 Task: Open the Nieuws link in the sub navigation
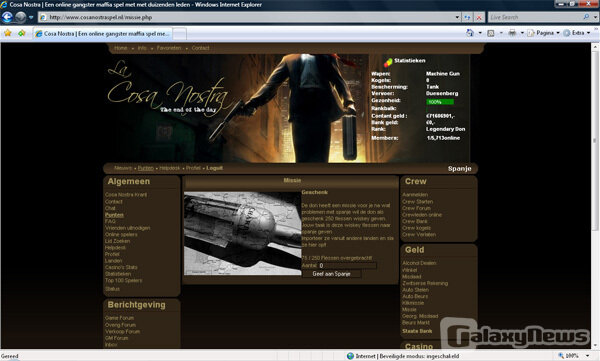[123, 168]
